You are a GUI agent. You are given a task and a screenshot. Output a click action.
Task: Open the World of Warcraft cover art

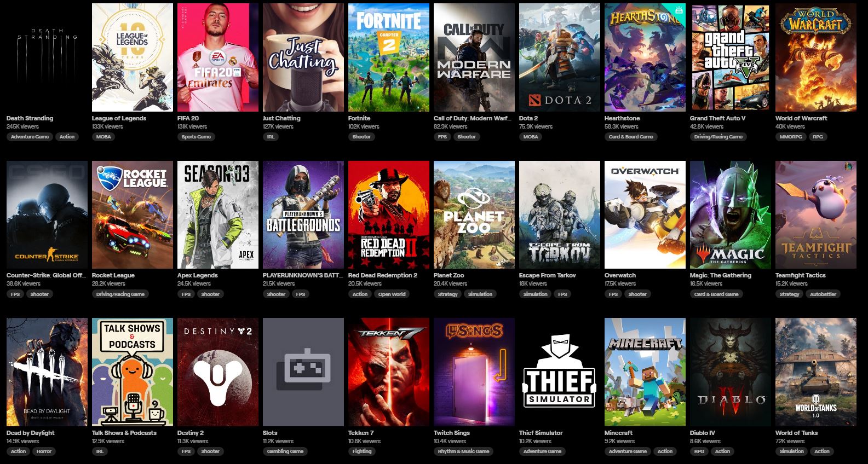816,57
